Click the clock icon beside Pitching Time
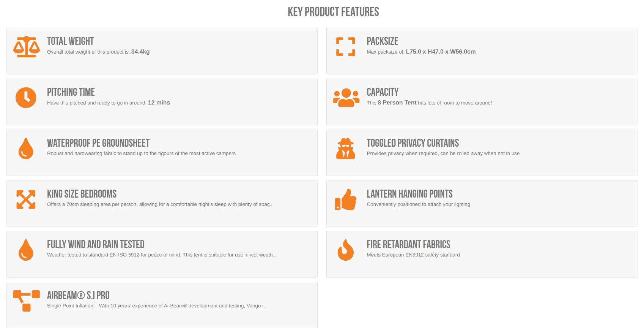Viewport: 644px width, 334px height. (x=26, y=98)
